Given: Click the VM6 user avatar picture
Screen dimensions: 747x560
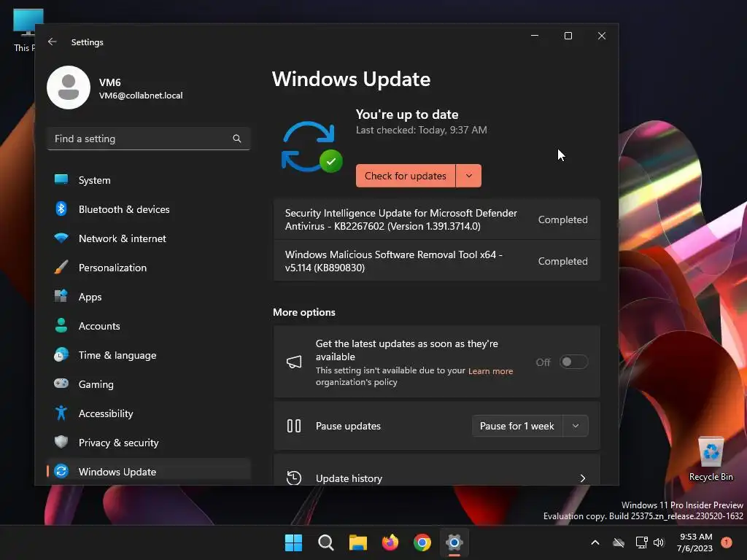Looking at the screenshot, I should coord(69,87).
